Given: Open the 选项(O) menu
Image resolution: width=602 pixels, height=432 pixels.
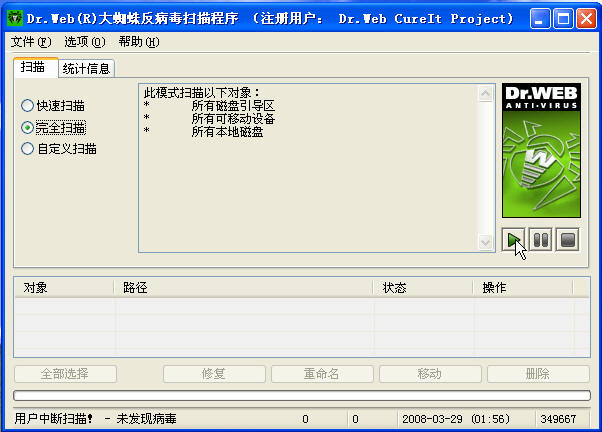Looking at the screenshot, I should [85, 41].
